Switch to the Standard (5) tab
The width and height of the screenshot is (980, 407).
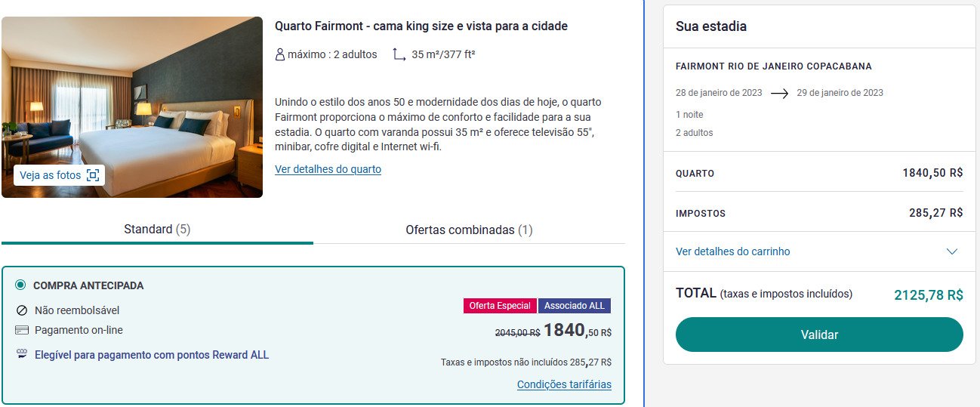click(x=157, y=230)
